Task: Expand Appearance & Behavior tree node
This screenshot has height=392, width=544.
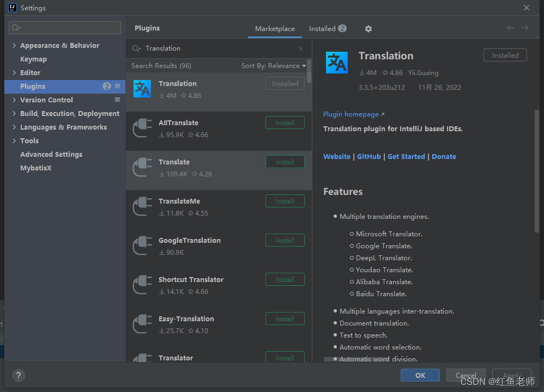Action: [14, 45]
